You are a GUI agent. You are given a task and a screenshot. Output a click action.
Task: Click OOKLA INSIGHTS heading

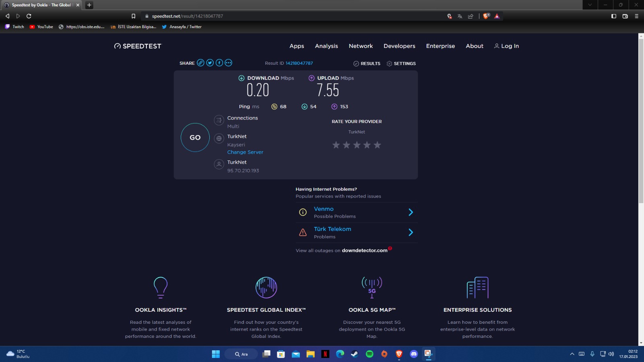(x=161, y=310)
